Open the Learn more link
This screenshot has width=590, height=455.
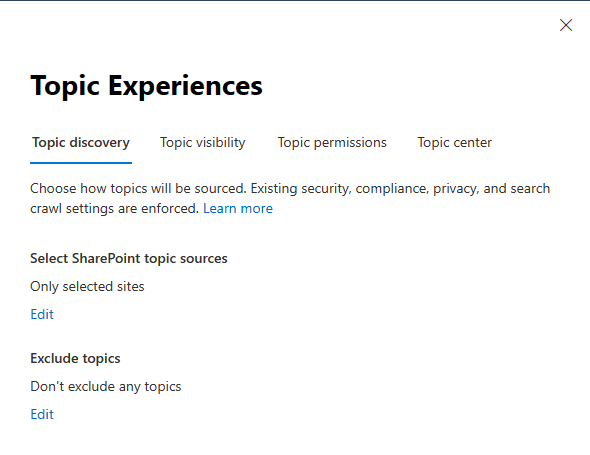pyautogui.click(x=238, y=208)
